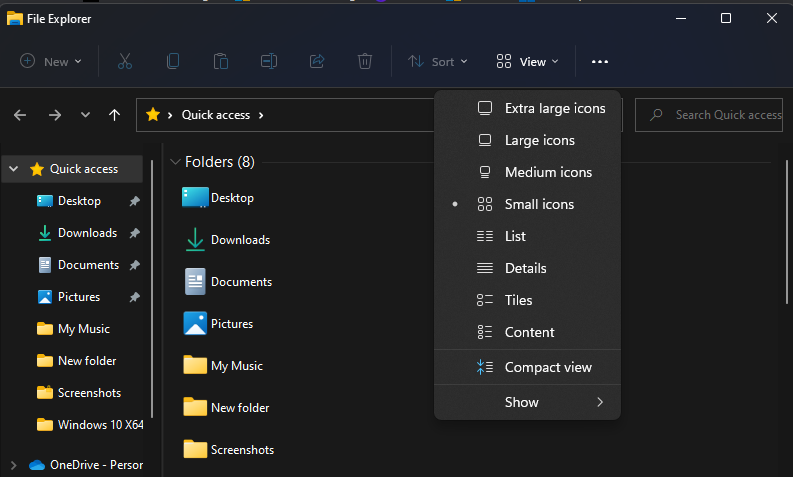Open recent locations dropdown chevron
The image size is (793, 477).
click(x=85, y=115)
